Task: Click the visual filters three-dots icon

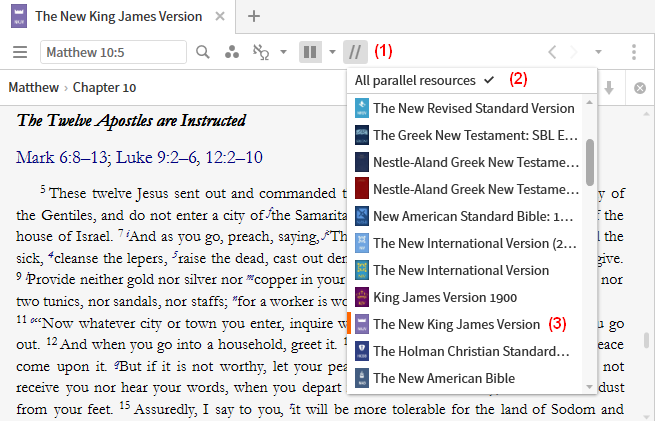Action: click(x=232, y=52)
